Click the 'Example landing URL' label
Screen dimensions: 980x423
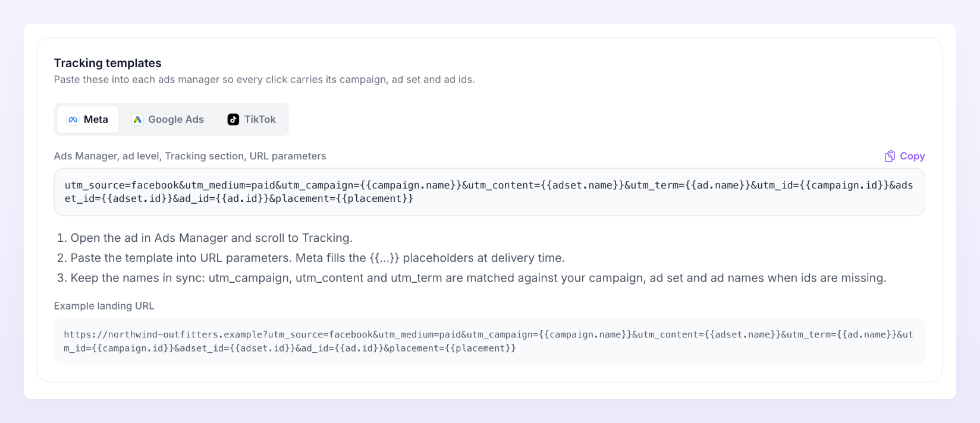104,306
